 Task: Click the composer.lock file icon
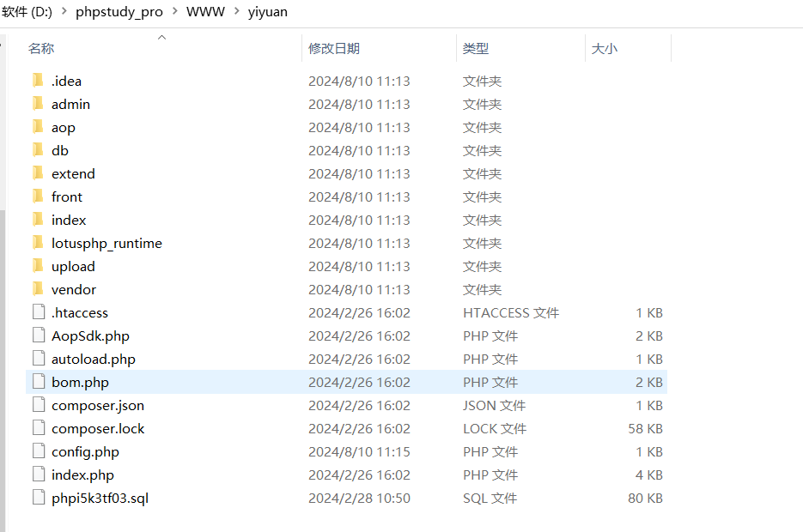click(x=39, y=427)
